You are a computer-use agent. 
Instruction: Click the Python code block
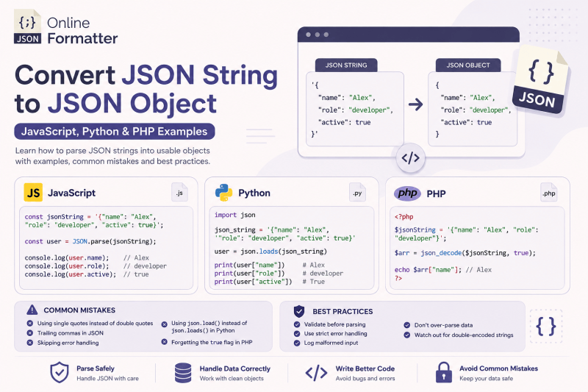(292, 248)
